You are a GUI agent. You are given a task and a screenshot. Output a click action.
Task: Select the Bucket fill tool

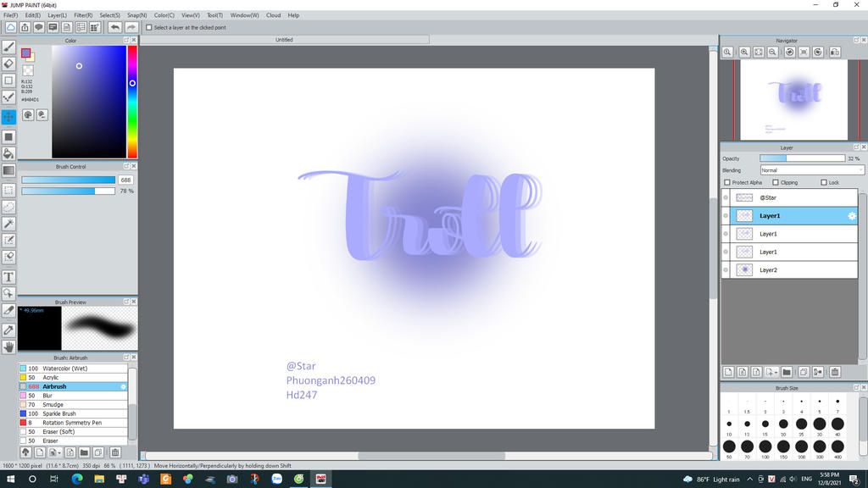tap(8, 154)
